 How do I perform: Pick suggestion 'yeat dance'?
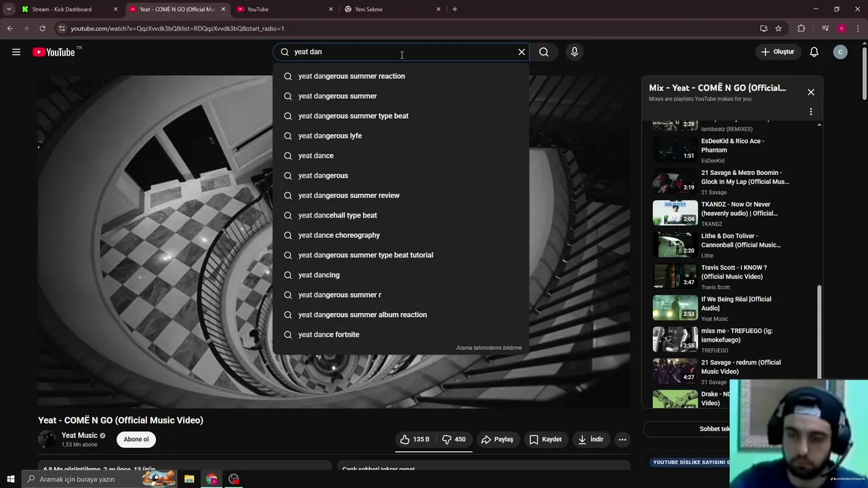[401, 156]
